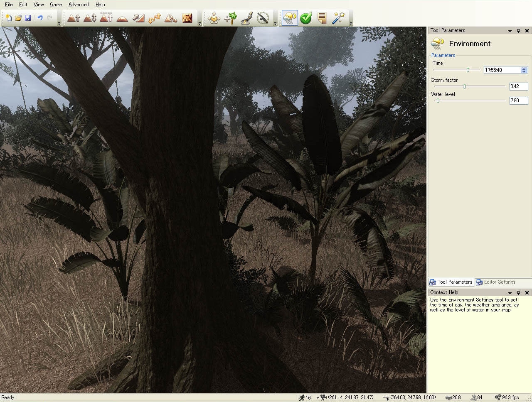Image resolution: width=532 pixels, height=402 pixels.
Task: Click the Storm factor value field 0.42
Action: tap(519, 86)
